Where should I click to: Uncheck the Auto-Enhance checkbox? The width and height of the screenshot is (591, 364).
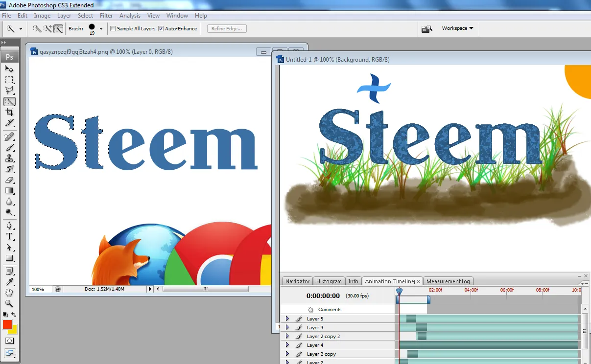[161, 29]
